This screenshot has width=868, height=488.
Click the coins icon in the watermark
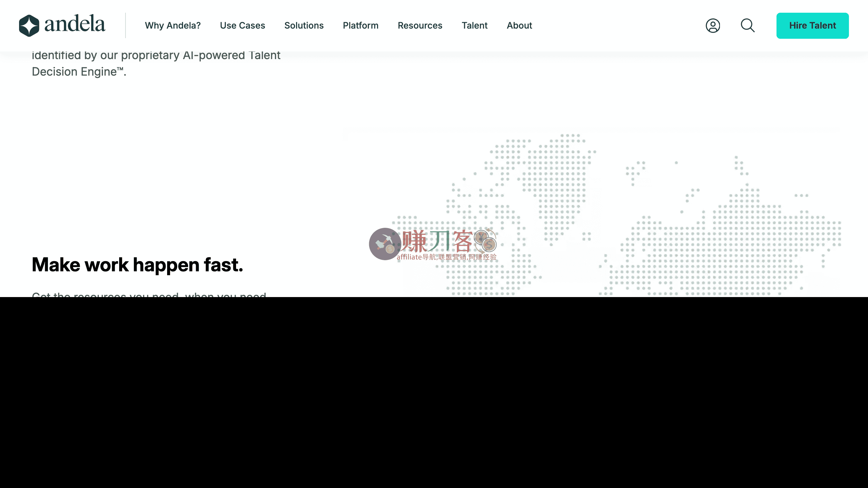tap(485, 241)
